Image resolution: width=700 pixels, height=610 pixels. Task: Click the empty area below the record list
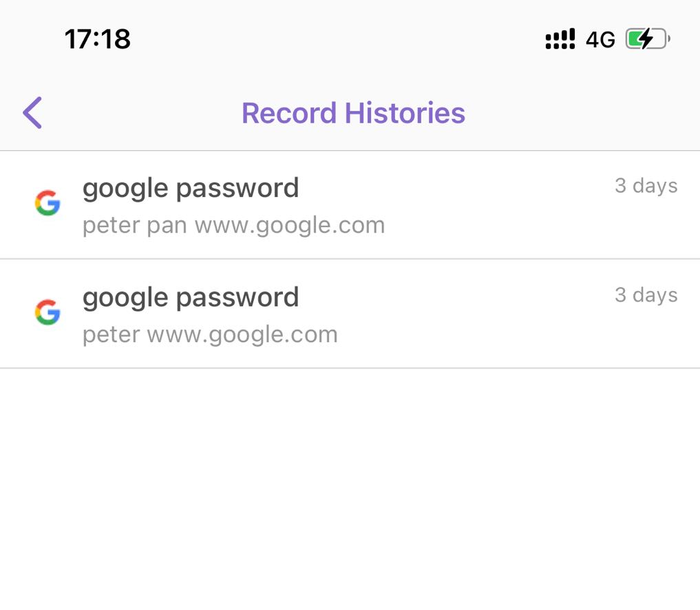pyautogui.click(x=350, y=489)
